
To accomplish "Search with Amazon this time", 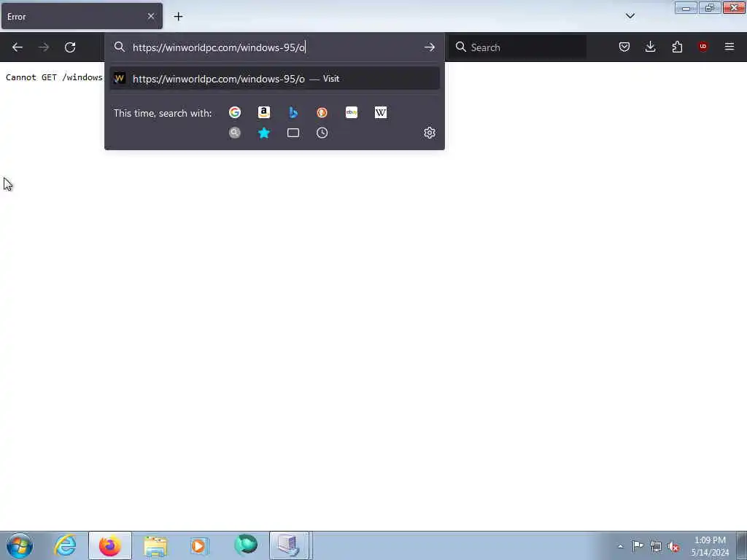I will pos(264,112).
